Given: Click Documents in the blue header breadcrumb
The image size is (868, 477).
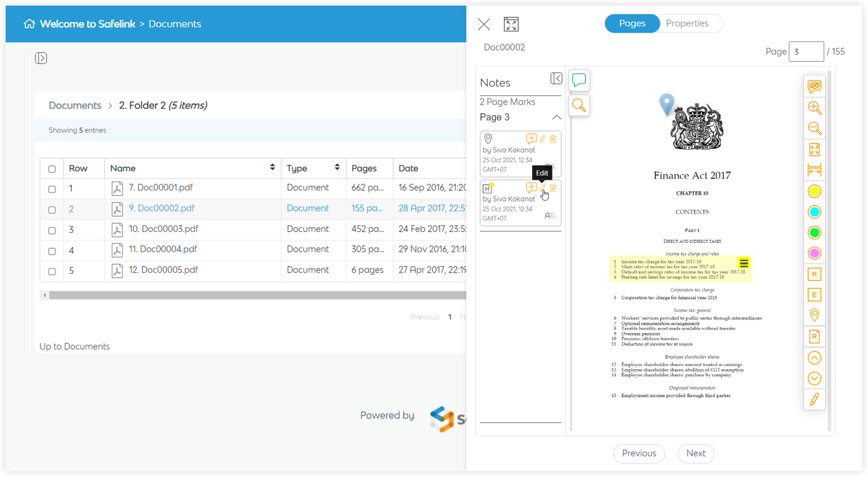Looking at the screenshot, I should 175,24.
